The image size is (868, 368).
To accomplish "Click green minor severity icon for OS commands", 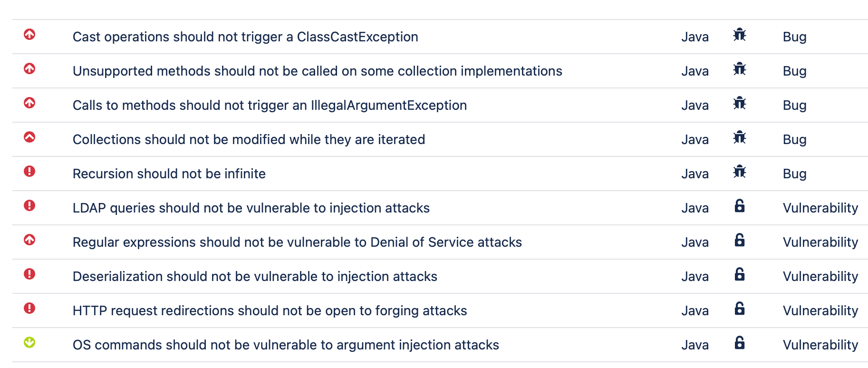I will coord(29,342).
